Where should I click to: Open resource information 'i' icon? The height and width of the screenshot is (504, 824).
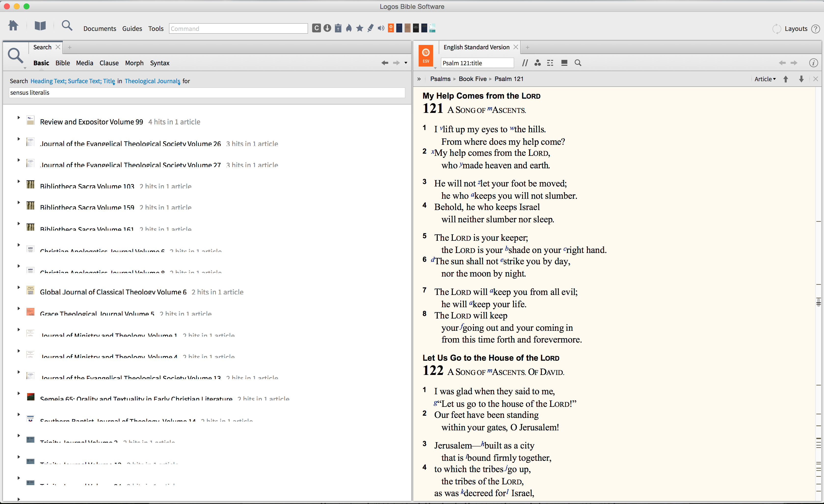(813, 63)
